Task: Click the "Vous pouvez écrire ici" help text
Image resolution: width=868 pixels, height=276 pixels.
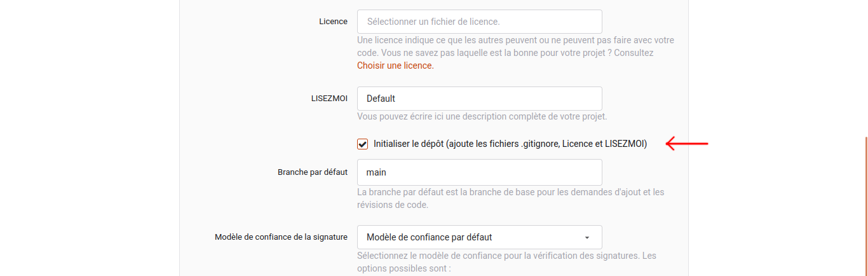Action: tap(482, 117)
